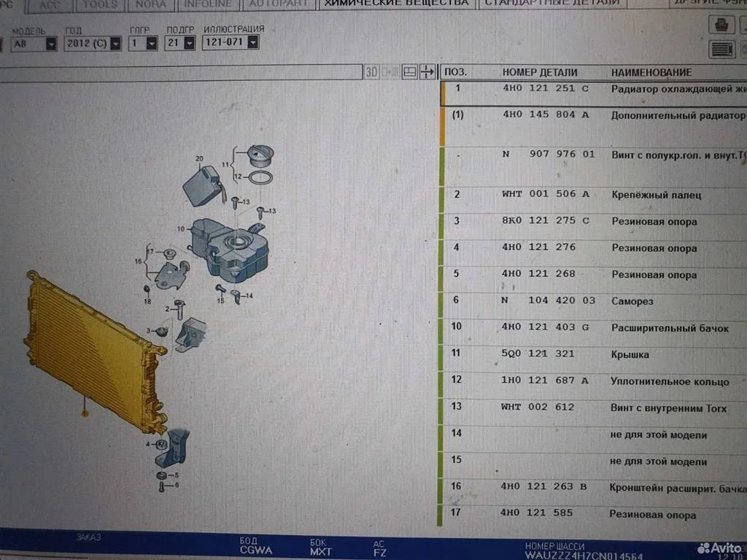Click the panel layout icon

coord(409,71)
